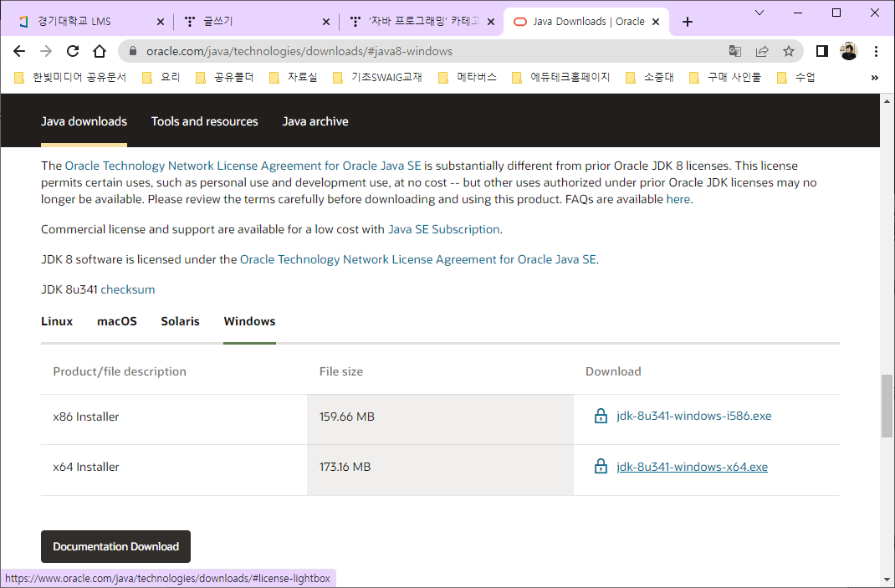Open the 메타버스 bookmark folder
895x588 pixels.
point(468,78)
